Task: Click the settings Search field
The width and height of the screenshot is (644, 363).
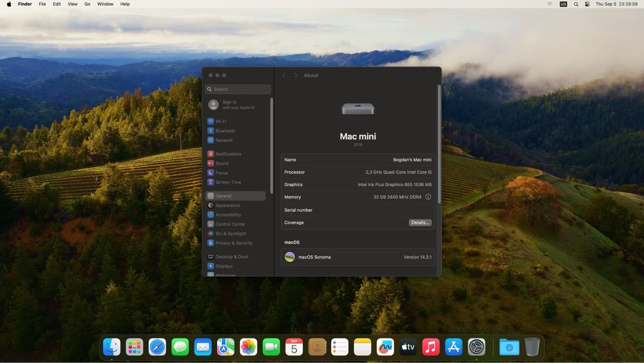Action: 238,89
